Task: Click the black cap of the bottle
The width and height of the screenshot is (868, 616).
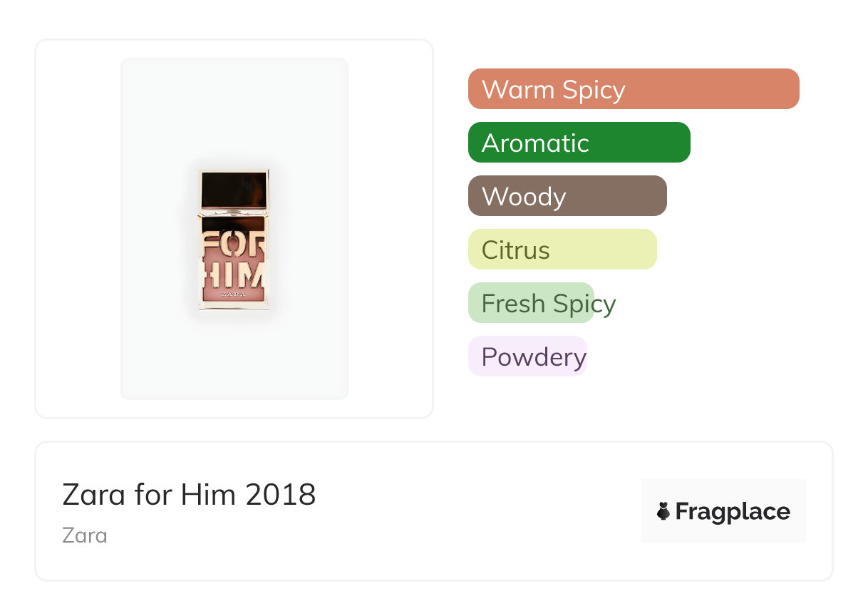Action: 234,190
